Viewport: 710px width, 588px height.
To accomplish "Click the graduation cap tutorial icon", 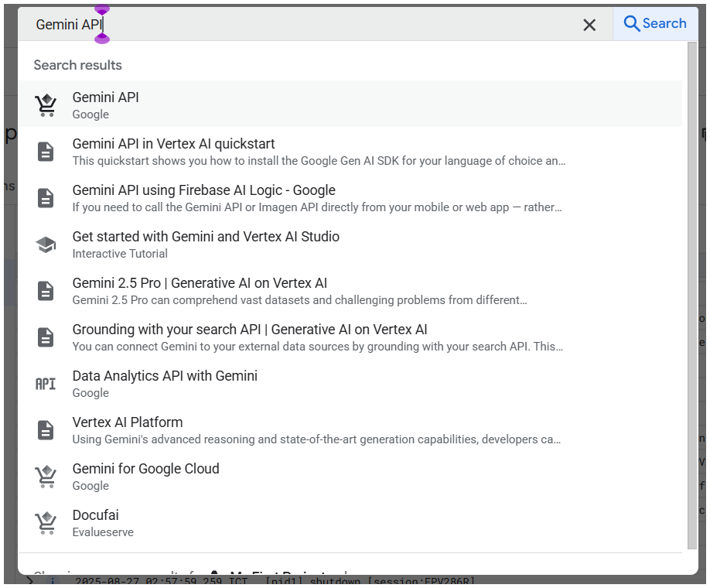I will 46,245.
